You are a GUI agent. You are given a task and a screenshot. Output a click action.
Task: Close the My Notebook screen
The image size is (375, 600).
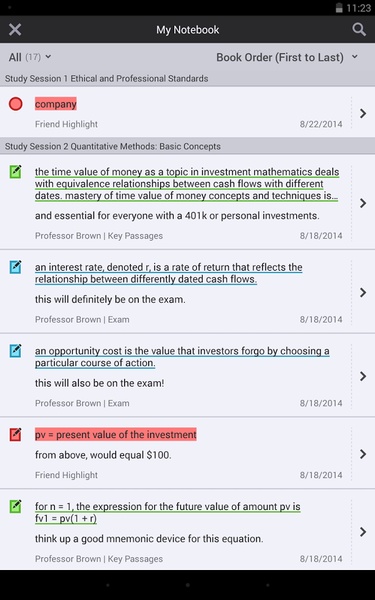point(15,29)
